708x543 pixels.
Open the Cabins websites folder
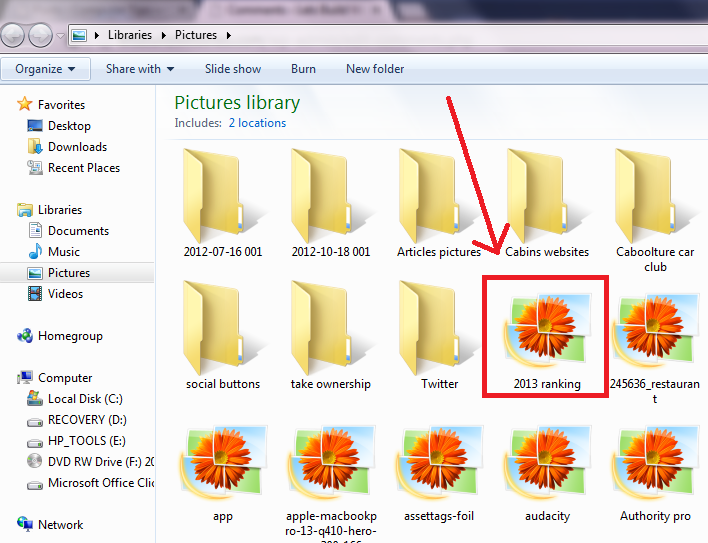point(547,196)
